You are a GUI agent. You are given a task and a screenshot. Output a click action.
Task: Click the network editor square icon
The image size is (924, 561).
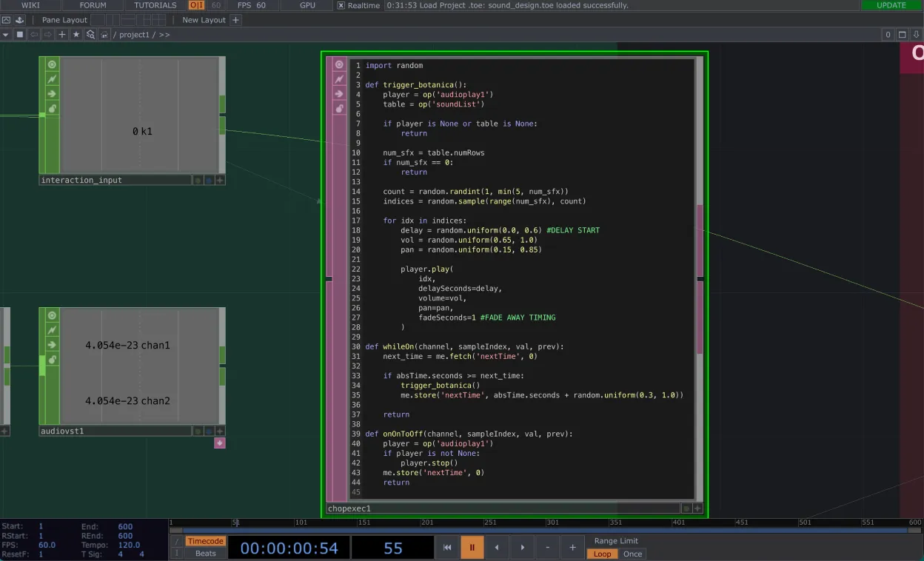click(20, 35)
